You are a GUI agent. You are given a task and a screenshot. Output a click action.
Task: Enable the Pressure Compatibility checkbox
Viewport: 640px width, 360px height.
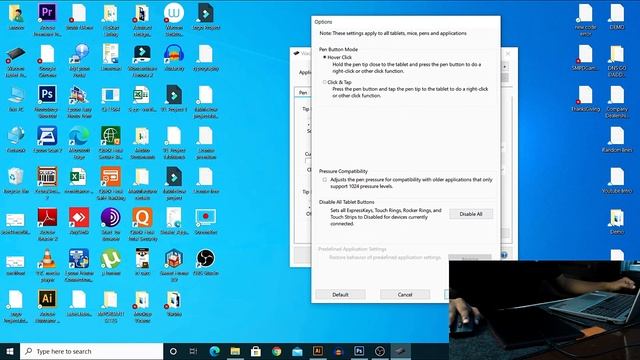[x=325, y=180]
